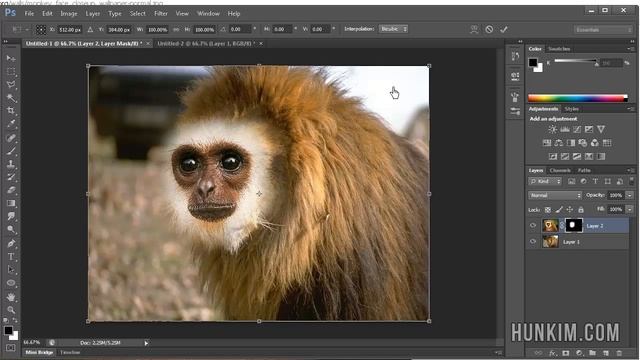This screenshot has width=640, height=360.
Task: Select the Pen tool
Action: [11, 244]
